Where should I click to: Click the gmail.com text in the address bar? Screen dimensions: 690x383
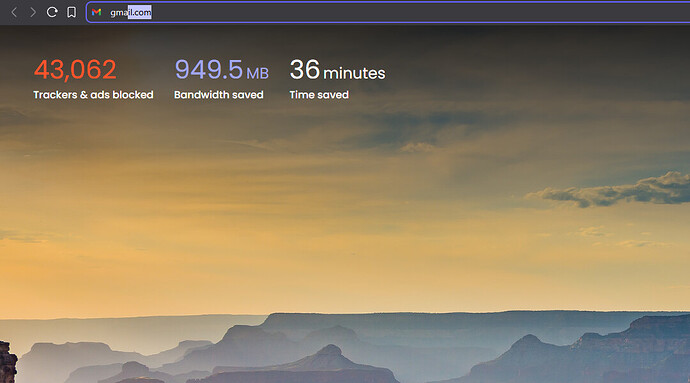coord(131,12)
